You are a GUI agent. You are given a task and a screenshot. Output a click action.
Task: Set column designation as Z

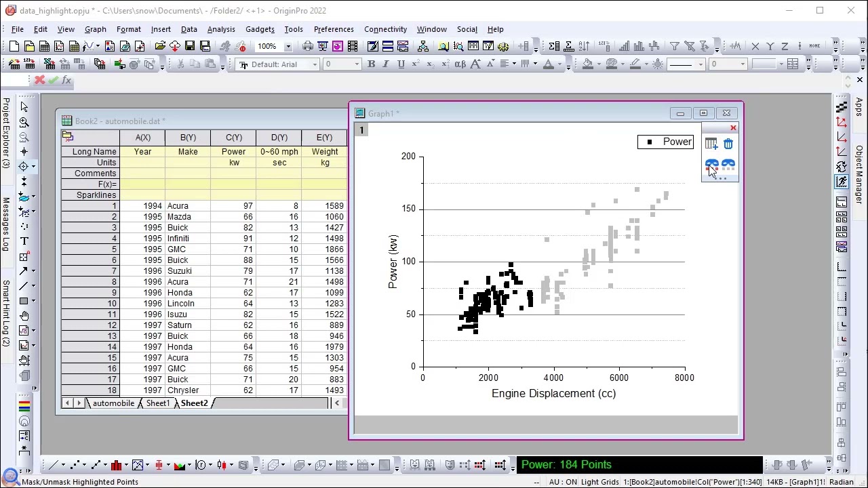click(785, 46)
